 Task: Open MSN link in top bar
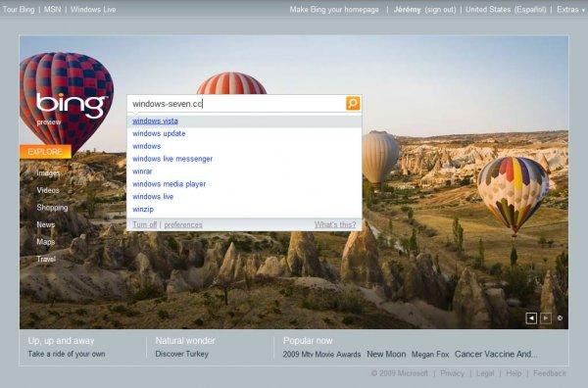tap(52, 10)
